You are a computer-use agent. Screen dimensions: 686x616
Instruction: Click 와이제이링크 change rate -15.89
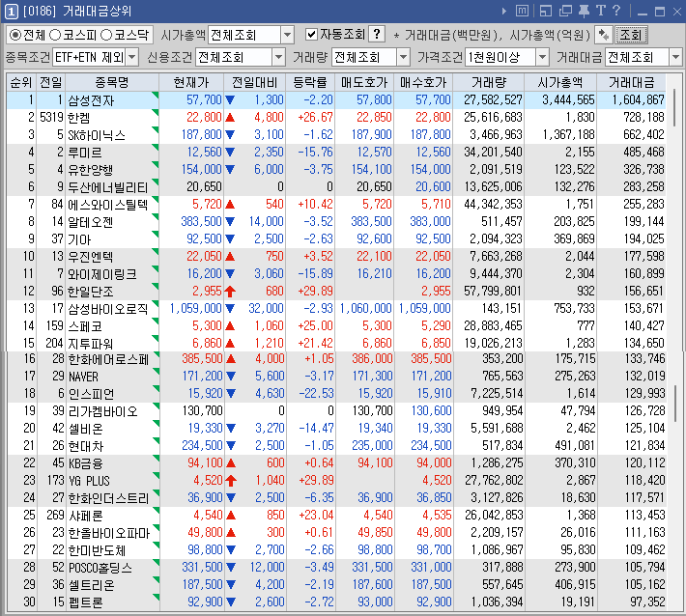315,273
